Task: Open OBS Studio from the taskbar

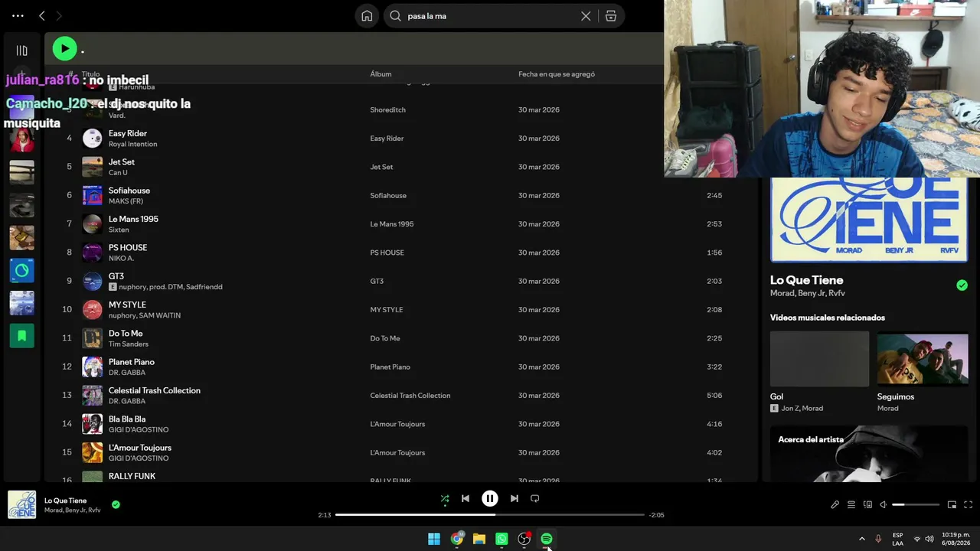Action: [524, 539]
